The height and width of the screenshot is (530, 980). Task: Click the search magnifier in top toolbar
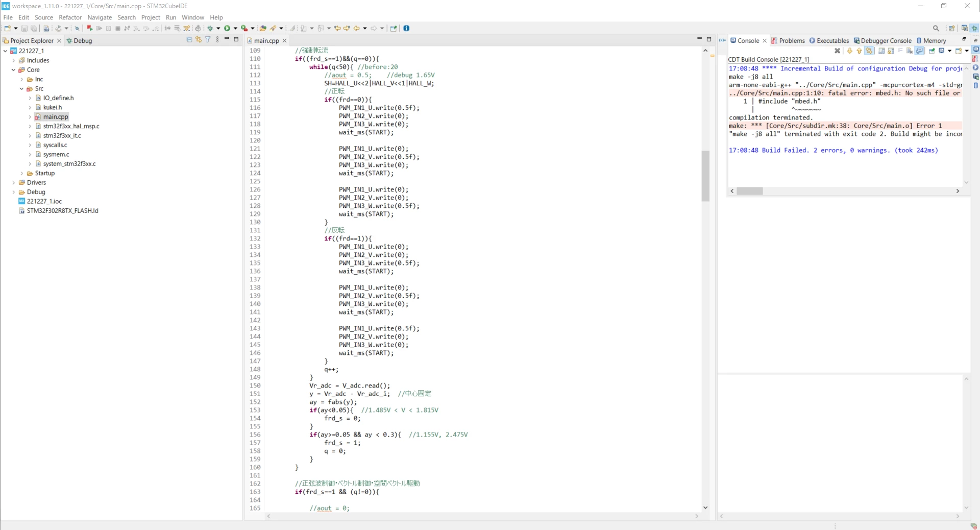click(936, 28)
